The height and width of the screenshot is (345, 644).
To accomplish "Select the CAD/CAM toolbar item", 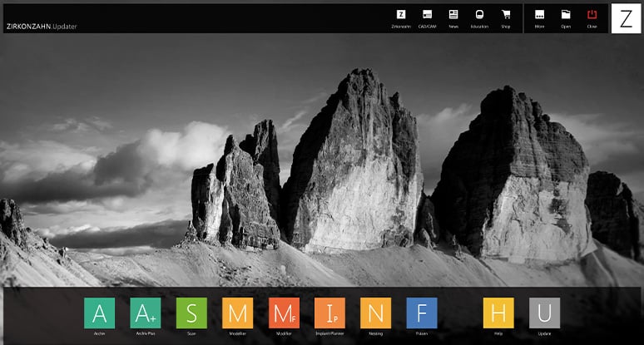I will pyautogui.click(x=427, y=18).
